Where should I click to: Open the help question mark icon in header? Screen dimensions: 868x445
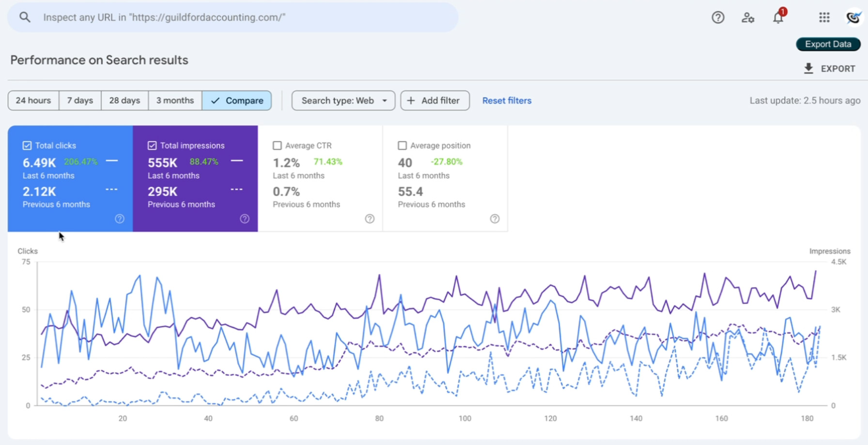click(x=718, y=17)
